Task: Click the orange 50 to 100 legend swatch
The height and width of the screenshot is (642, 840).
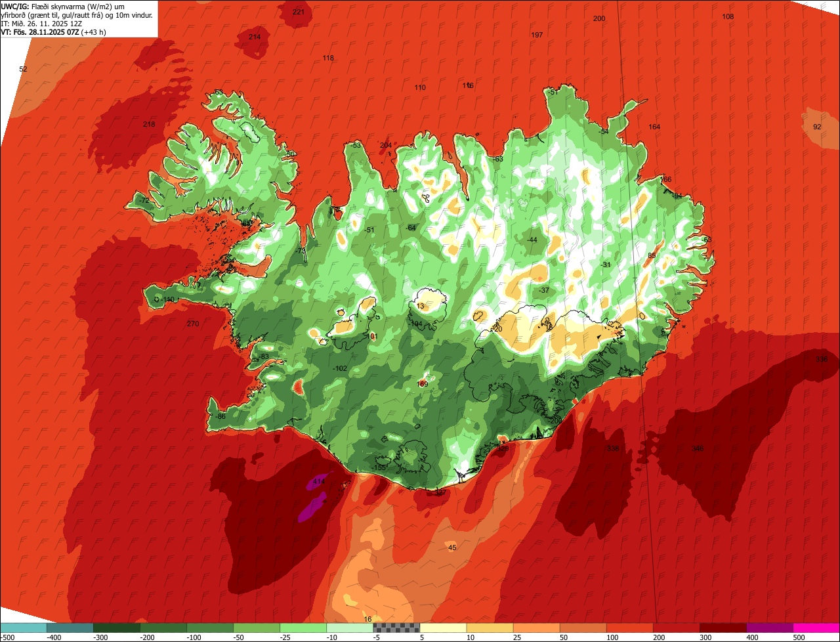Action: (582, 628)
